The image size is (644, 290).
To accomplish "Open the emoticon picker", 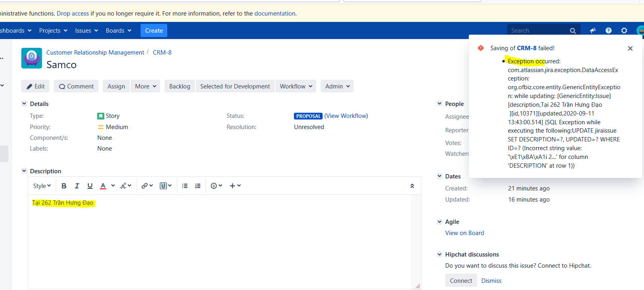I will 216,186.
